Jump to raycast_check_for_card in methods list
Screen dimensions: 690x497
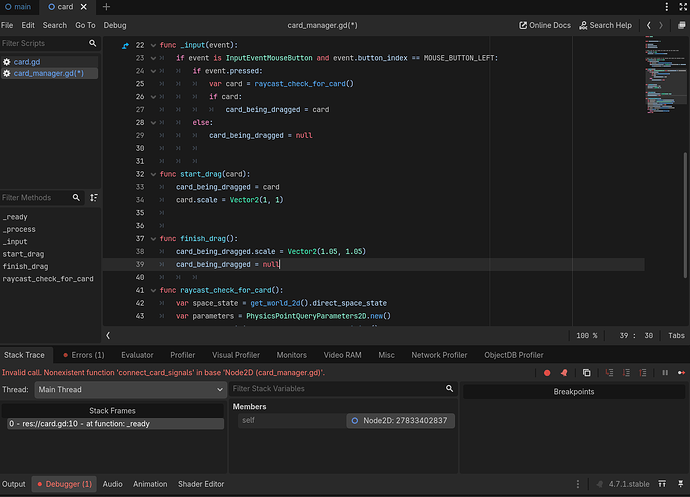48,279
